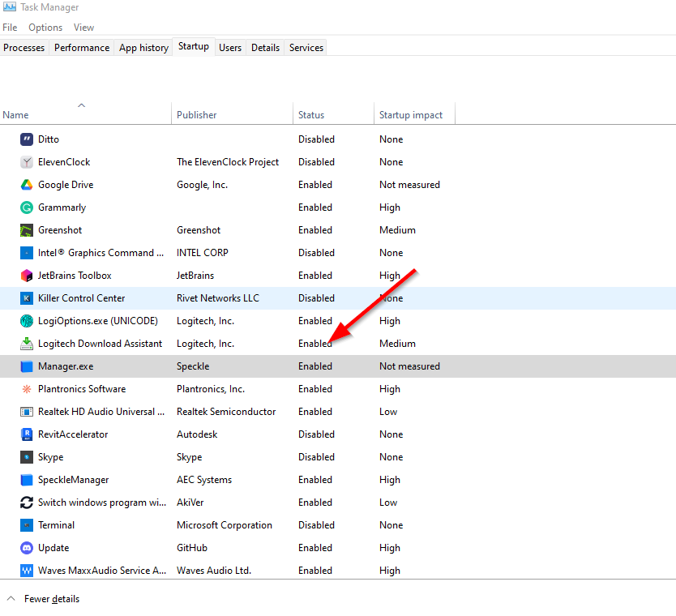676x616 pixels.
Task: Click the Realtek HD Audio icon
Action: (x=27, y=412)
